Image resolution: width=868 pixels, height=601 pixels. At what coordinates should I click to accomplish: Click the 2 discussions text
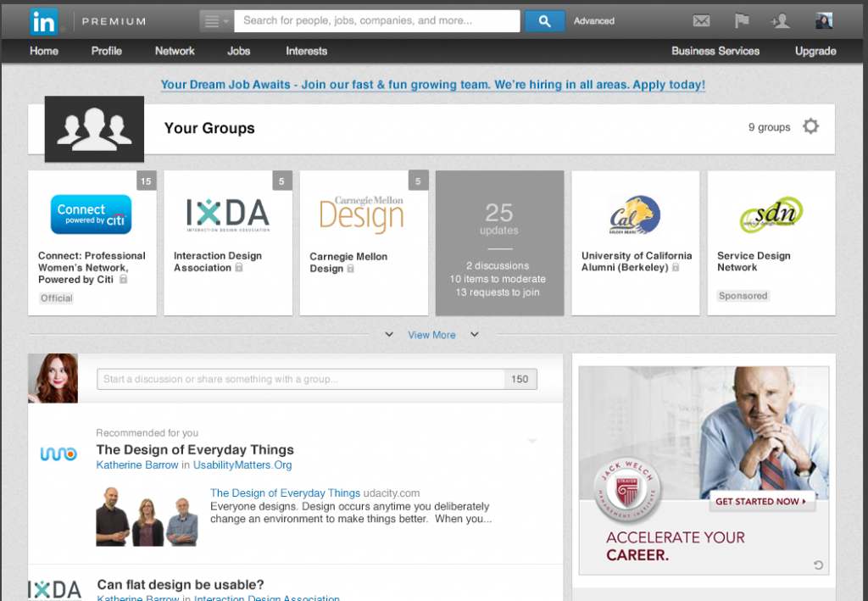coord(498,265)
